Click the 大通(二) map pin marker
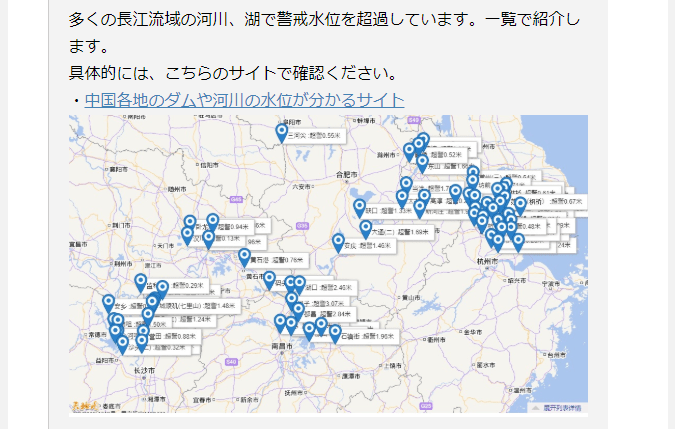Screen dimensions: 675x429 coord(365,229)
